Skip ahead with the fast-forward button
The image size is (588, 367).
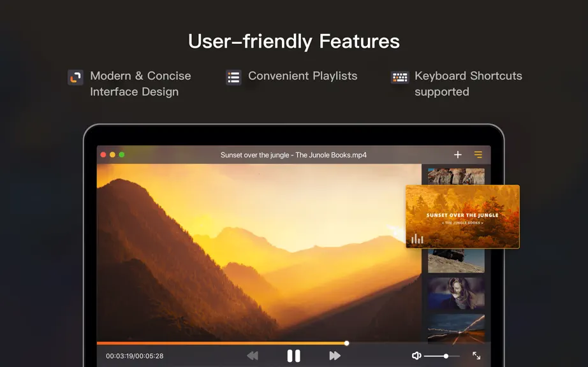pyautogui.click(x=335, y=356)
